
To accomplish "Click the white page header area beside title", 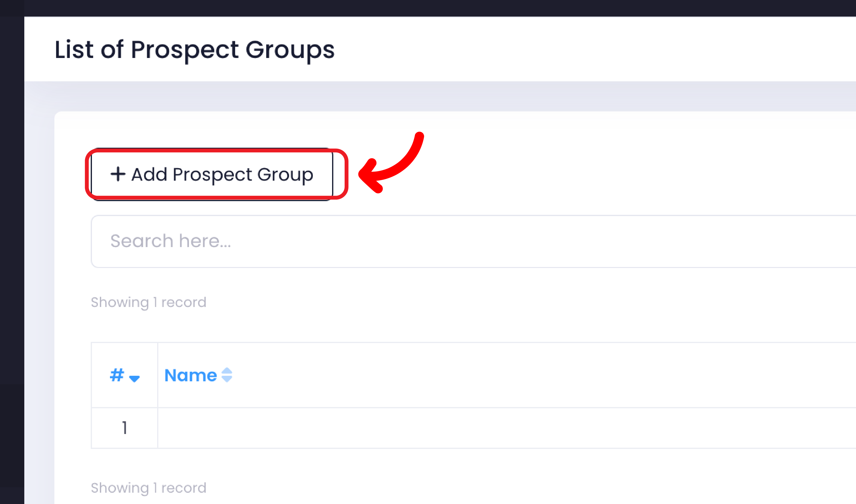I will point(578,49).
